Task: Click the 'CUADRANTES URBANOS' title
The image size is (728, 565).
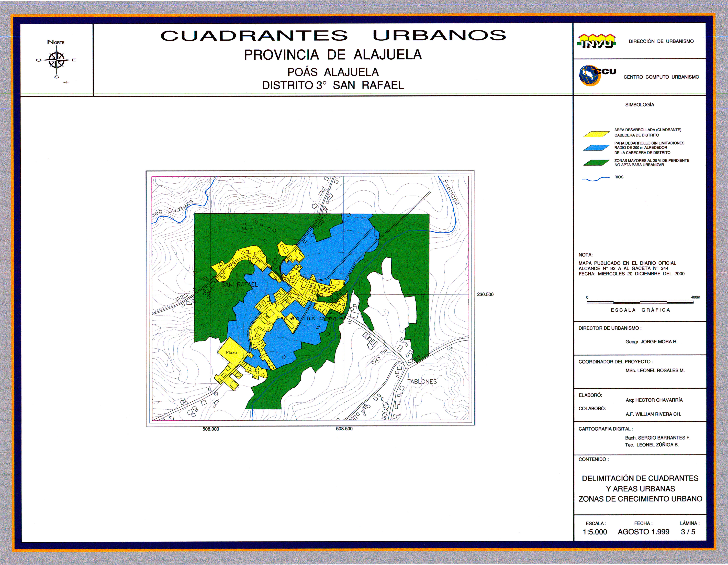Action: [x=333, y=35]
